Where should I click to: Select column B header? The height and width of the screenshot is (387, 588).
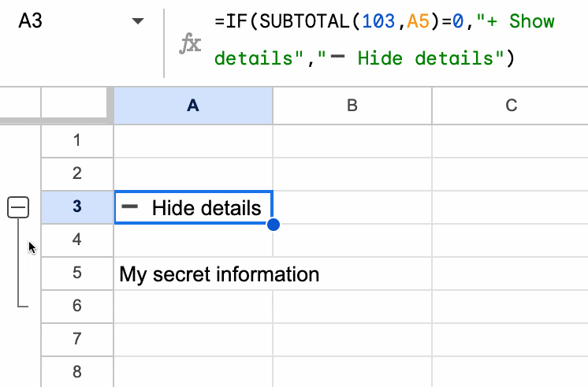click(352, 106)
